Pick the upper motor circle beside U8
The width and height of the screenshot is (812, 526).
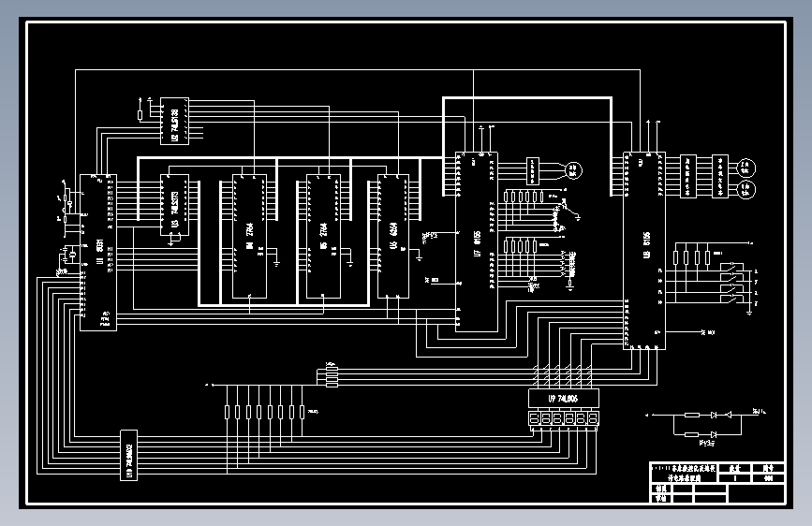(x=746, y=168)
